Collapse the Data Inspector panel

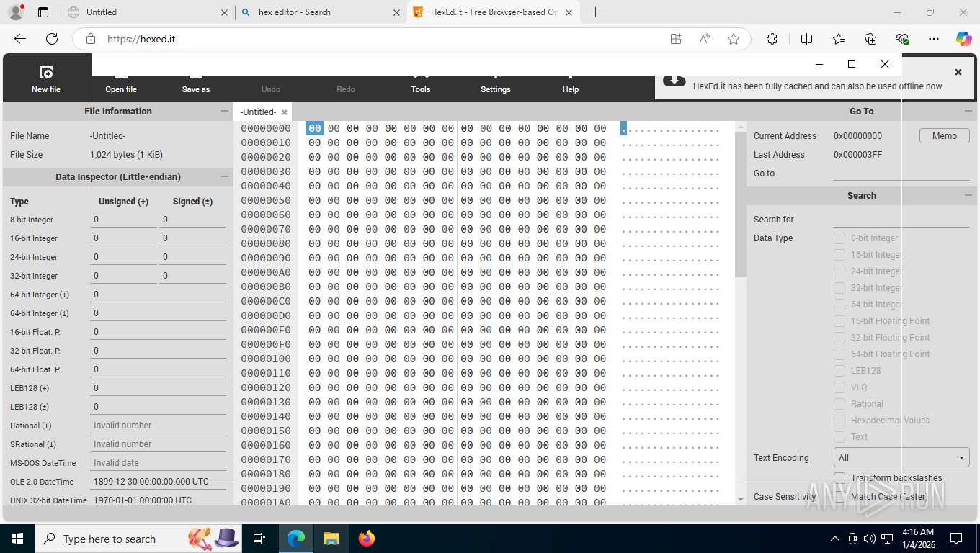pyautogui.click(x=225, y=176)
